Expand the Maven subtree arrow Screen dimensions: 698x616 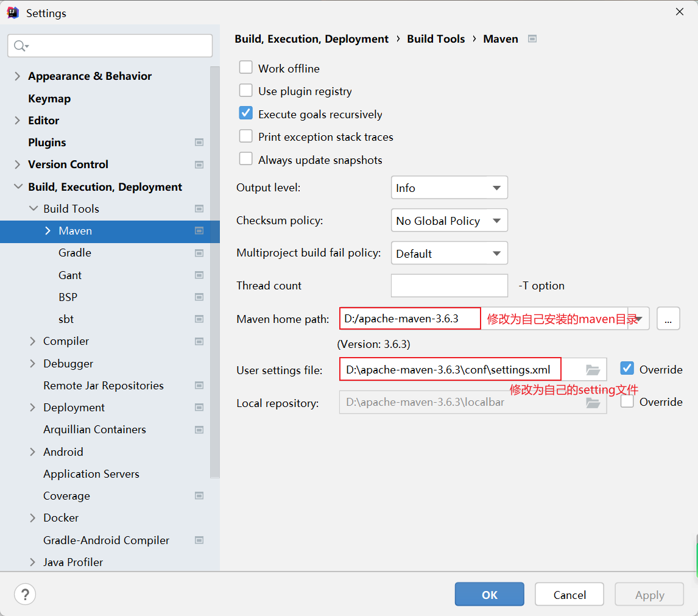48,231
